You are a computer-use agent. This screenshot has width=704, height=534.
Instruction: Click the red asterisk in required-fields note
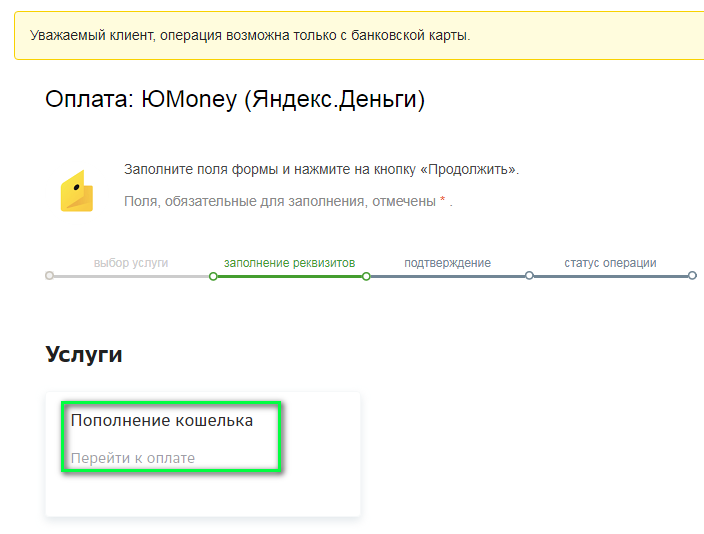pos(443,201)
